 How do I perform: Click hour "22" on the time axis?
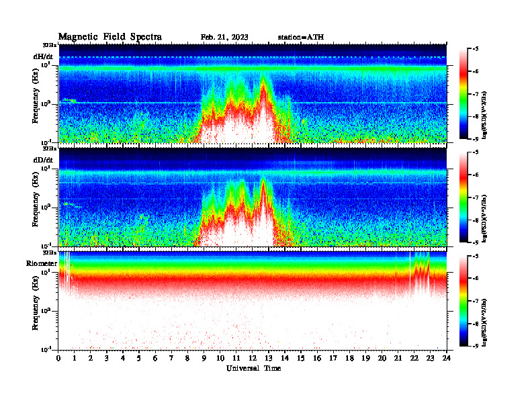tap(414, 359)
